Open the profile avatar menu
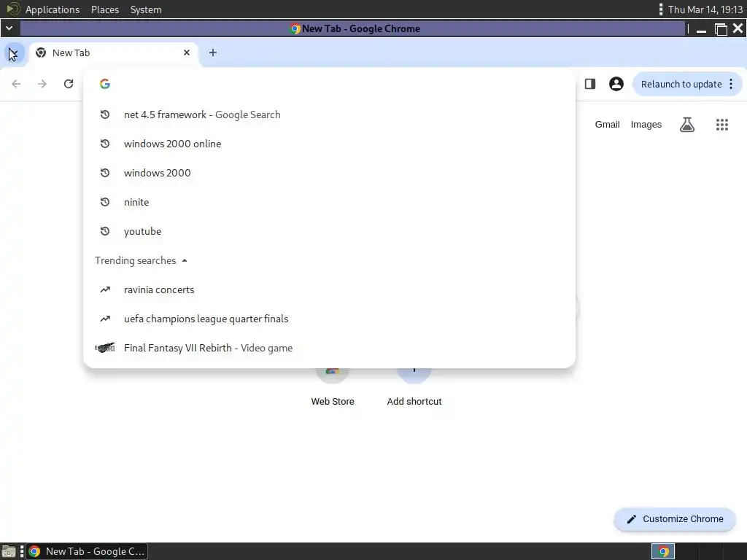 tap(616, 84)
